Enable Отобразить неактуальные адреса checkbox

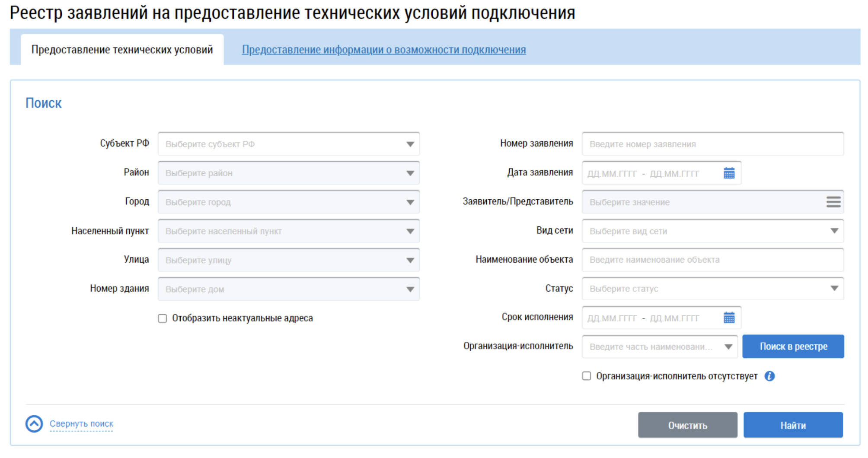coord(163,318)
